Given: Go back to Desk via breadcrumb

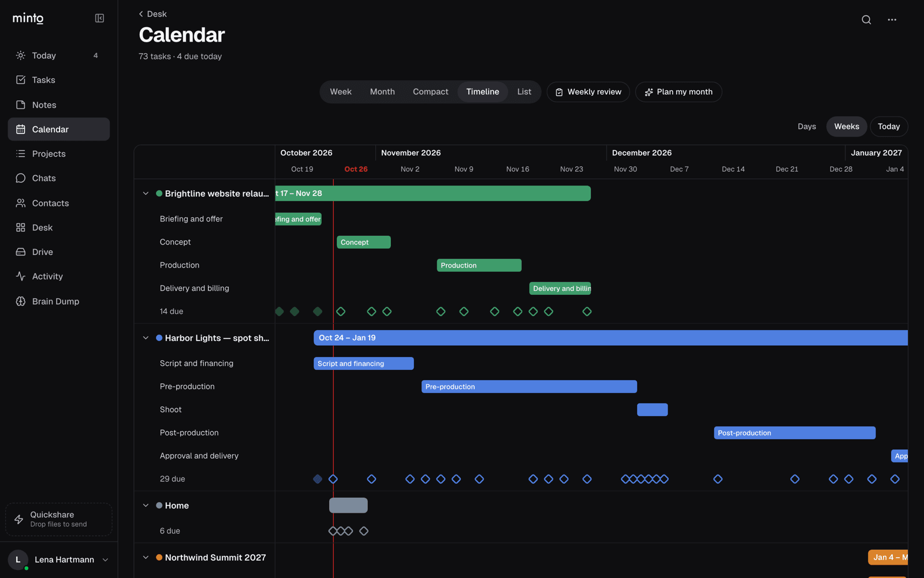Looking at the screenshot, I should [152, 14].
